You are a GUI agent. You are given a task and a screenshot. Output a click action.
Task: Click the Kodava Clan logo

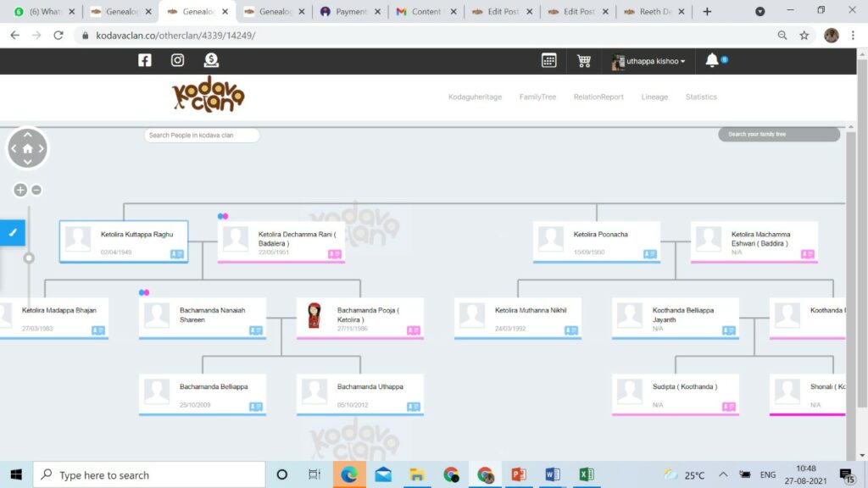pos(208,95)
